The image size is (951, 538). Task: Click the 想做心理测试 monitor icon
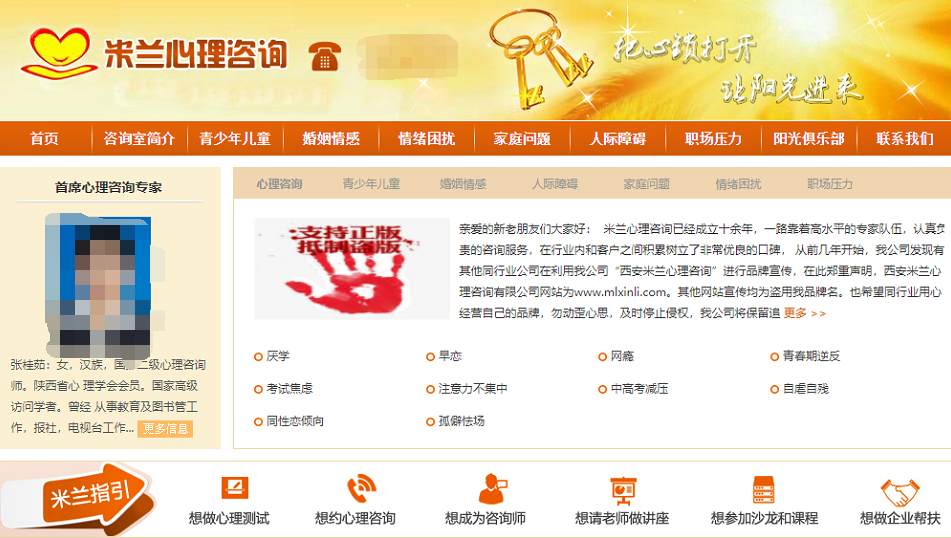tap(235, 488)
